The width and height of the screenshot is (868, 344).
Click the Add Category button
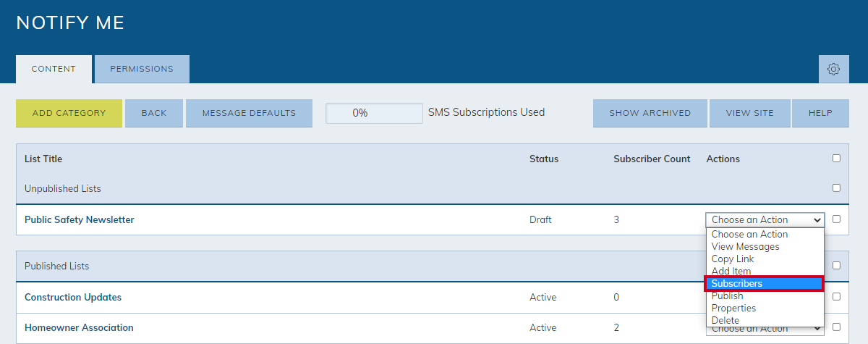coord(69,113)
